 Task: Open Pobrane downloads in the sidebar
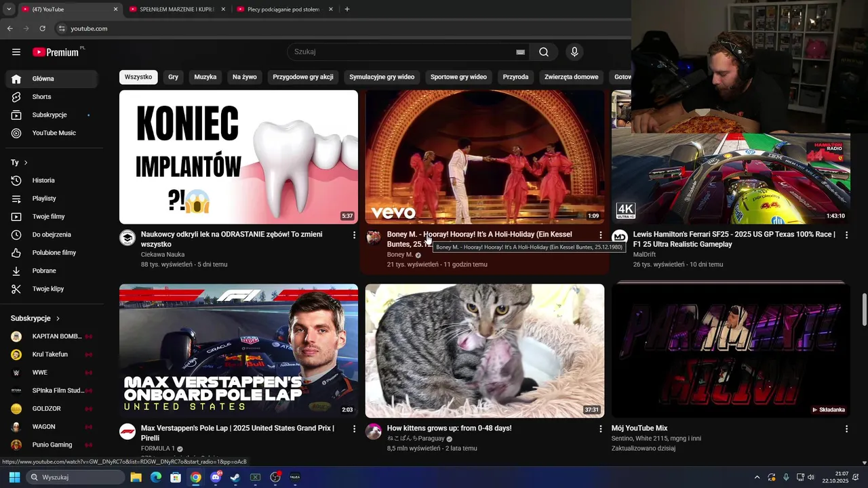(x=52, y=271)
